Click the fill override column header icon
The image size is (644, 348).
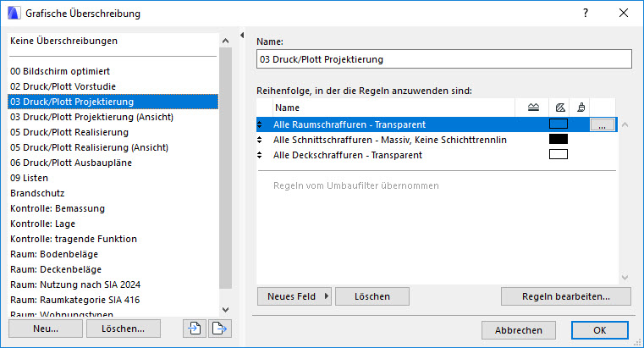pos(560,108)
